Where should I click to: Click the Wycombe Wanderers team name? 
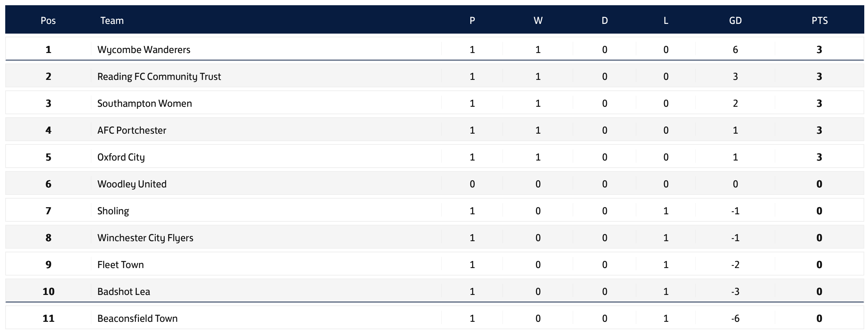[144, 50]
